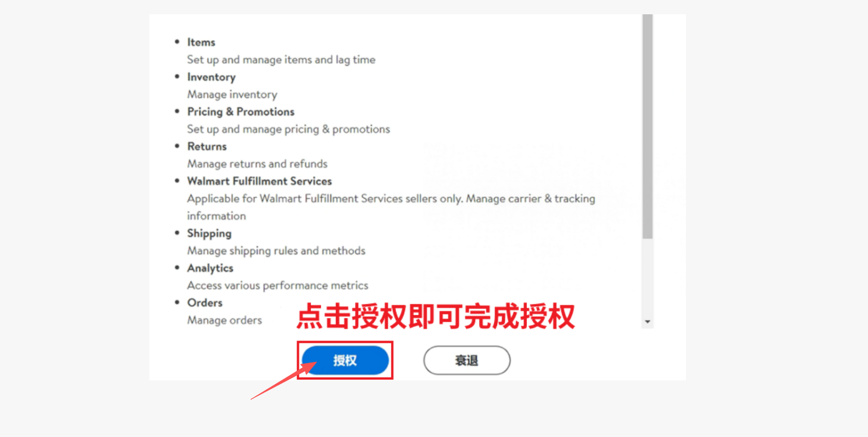Click 'Access various performance metrics' text
The width and height of the screenshot is (868, 437).
pos(277,285)
